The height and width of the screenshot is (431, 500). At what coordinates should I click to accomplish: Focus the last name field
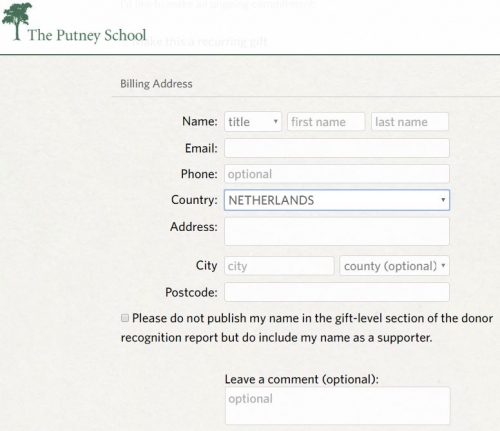tap(410, 122)
